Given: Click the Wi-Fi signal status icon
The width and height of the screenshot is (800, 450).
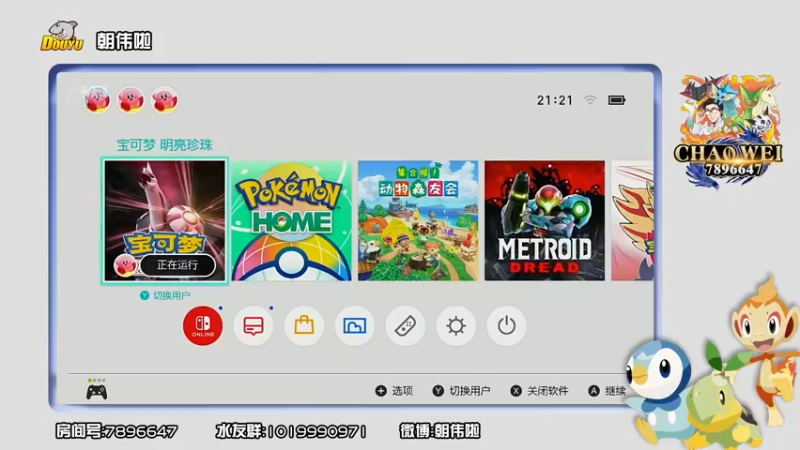Looking at the screenshot, I should tap(590, 100).
